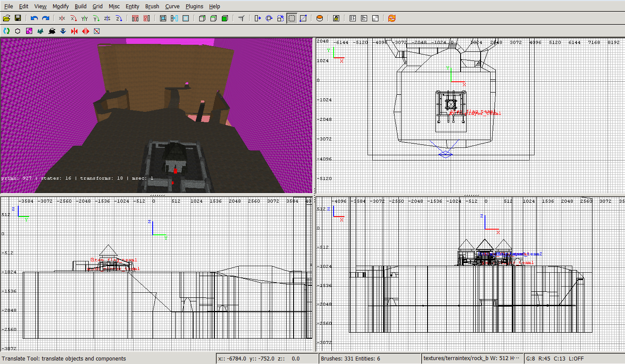Select the Clipper diagonal-line tool

[x=303, y=18]
